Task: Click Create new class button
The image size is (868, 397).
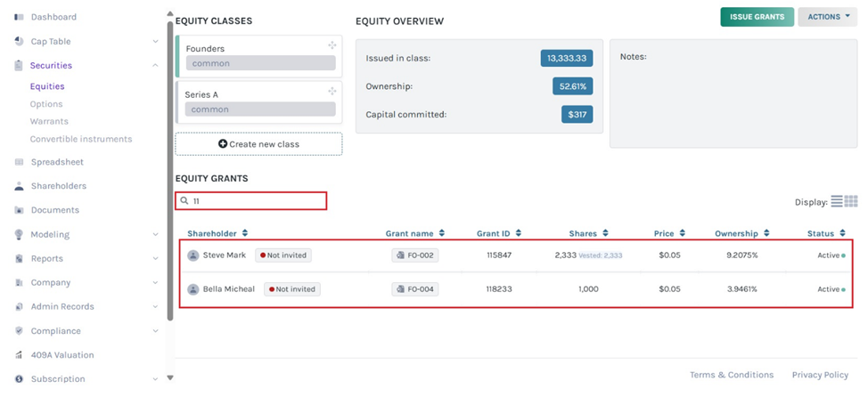Action: 258,144
